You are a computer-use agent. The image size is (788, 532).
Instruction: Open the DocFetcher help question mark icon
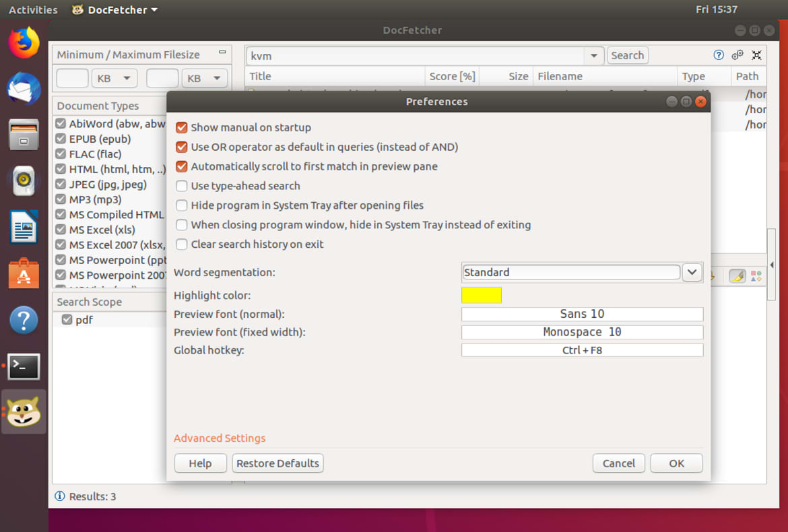coord(719,55)
